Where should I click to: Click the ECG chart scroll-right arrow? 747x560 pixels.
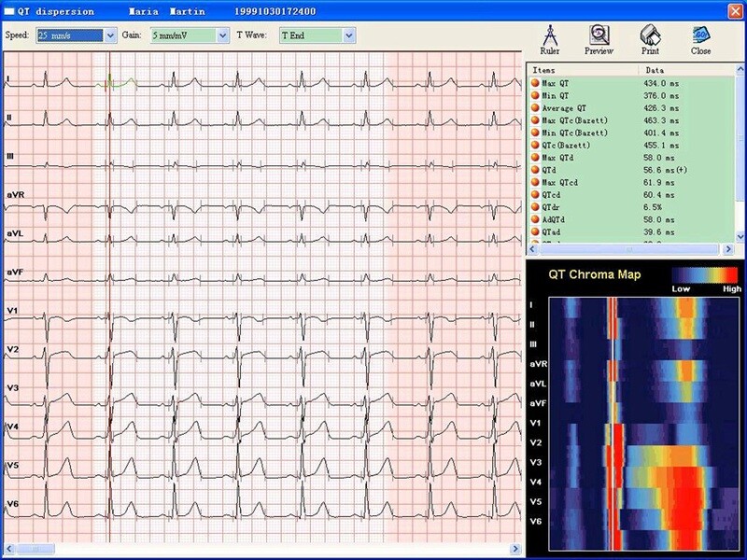(x=515, y=549)
